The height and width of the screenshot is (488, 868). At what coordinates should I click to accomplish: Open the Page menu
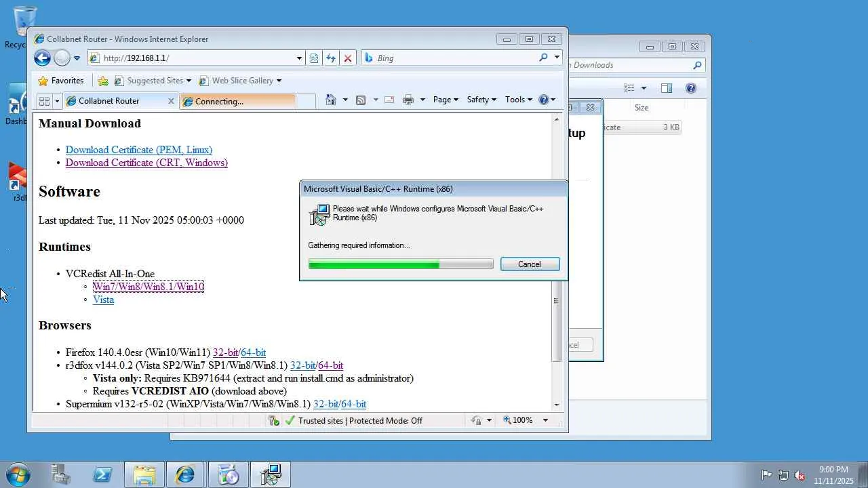tap(446, 100)
